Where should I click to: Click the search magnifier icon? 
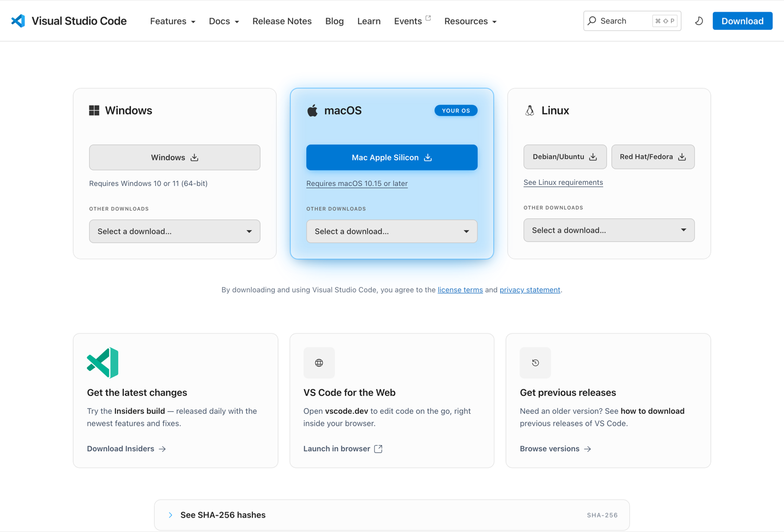coord(592,21)
